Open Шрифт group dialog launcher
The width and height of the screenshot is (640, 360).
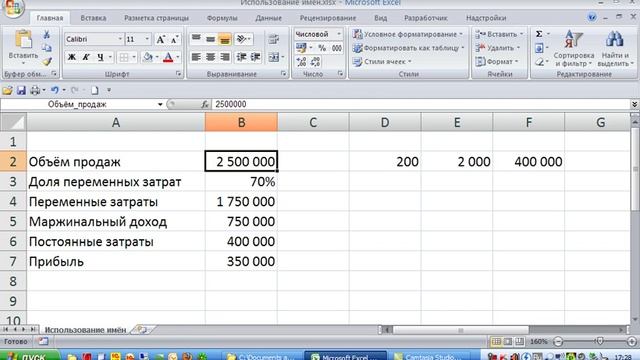(178, 74)
